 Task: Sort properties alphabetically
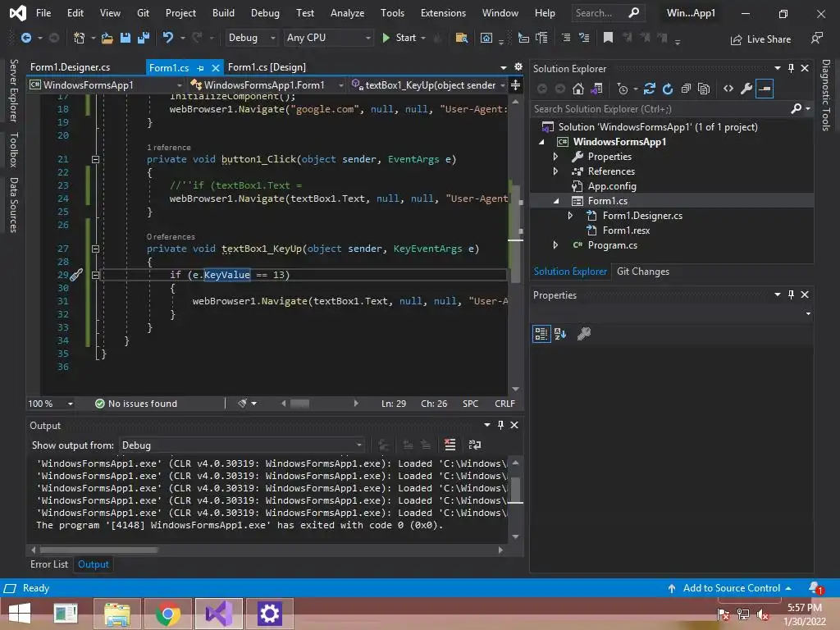[561, 334]
